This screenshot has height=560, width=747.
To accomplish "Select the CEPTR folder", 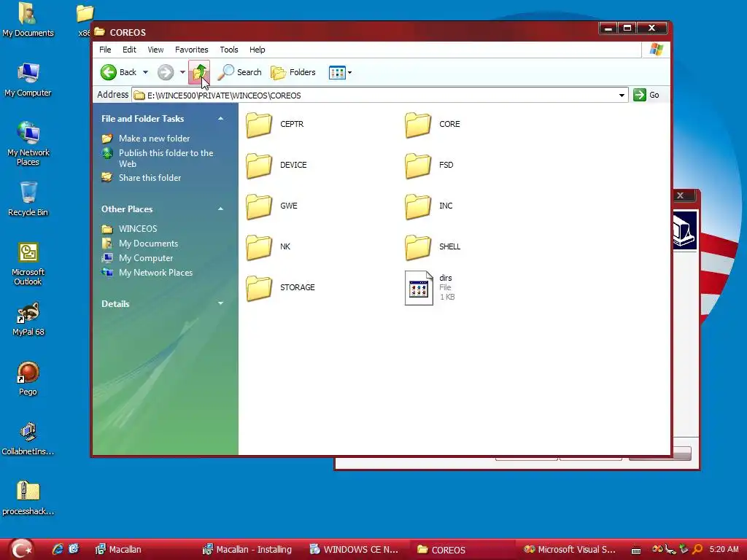I will tap(275, 124).
